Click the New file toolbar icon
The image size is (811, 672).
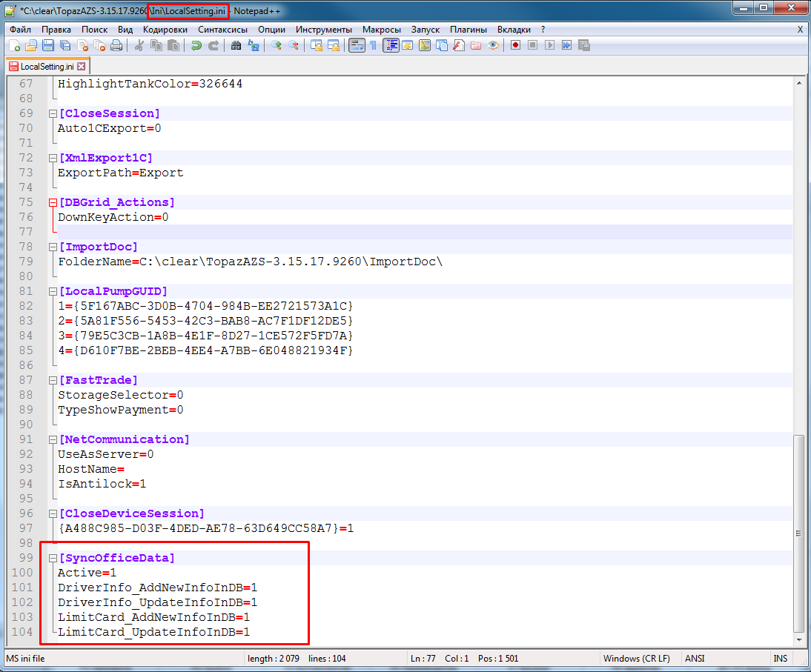pyautogui.click(x=15, y=46)
